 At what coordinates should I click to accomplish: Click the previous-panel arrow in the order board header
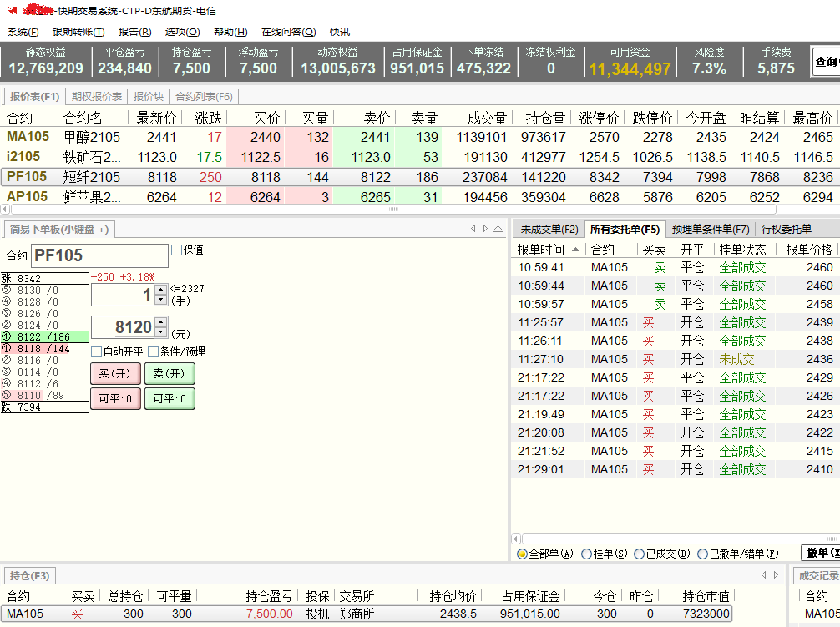coord(473,229)
